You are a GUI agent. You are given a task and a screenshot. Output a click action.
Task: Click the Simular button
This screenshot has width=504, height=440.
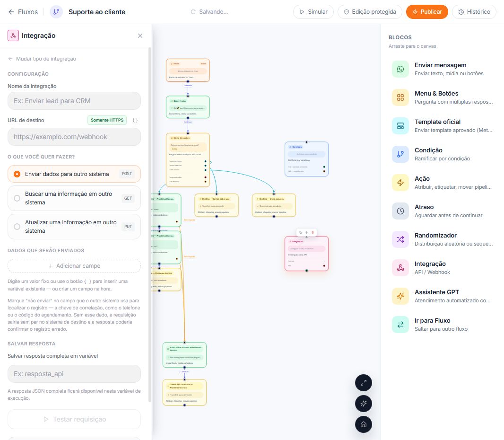coord(313,12)
